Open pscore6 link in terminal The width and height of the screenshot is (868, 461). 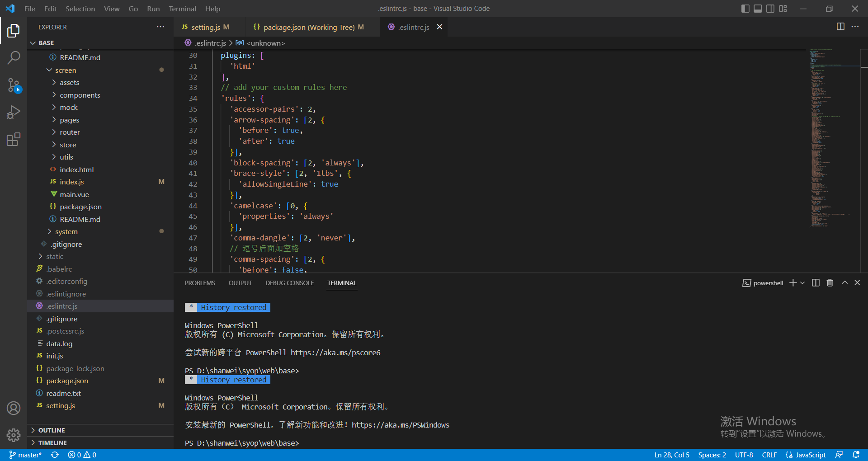(x=335, y=353)
